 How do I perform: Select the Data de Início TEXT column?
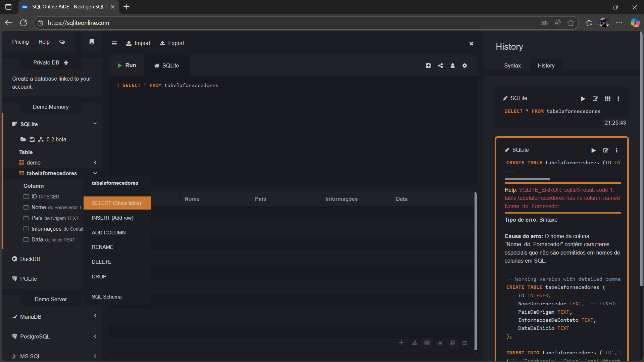(x=49, y=240)
